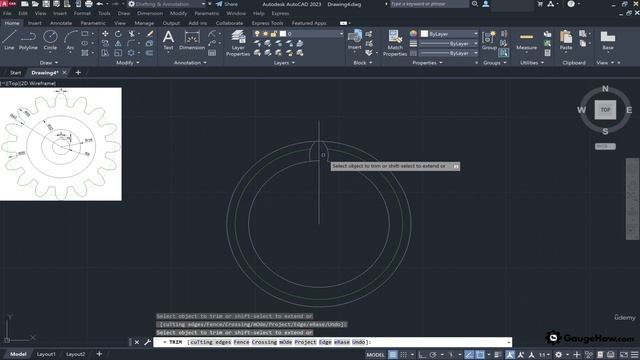This screenshot has height=360, width=640.
Task: Click the color wheel object color icon
Action: (413, 34)
